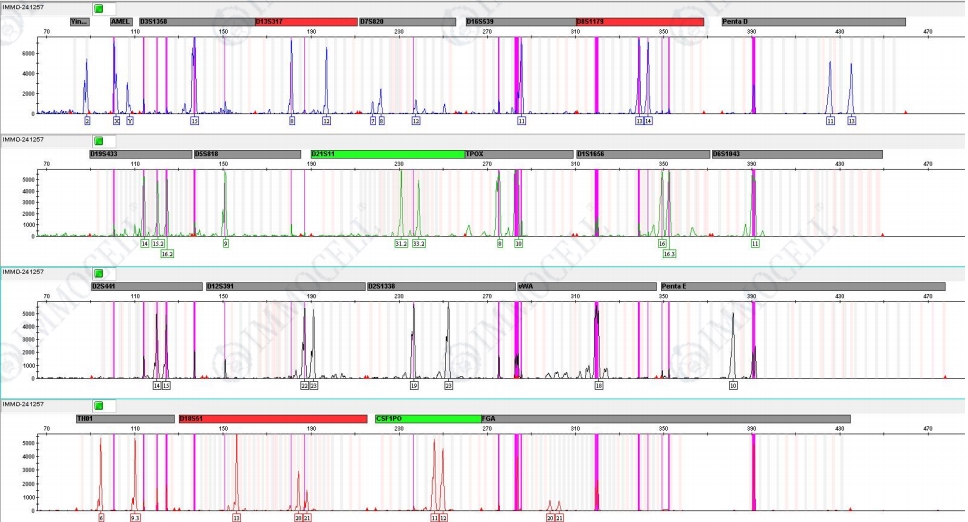This screenshot has width=968, height=522.
Task: Click the green status icon above the D2S441 panel
Action: click(98, 272)
